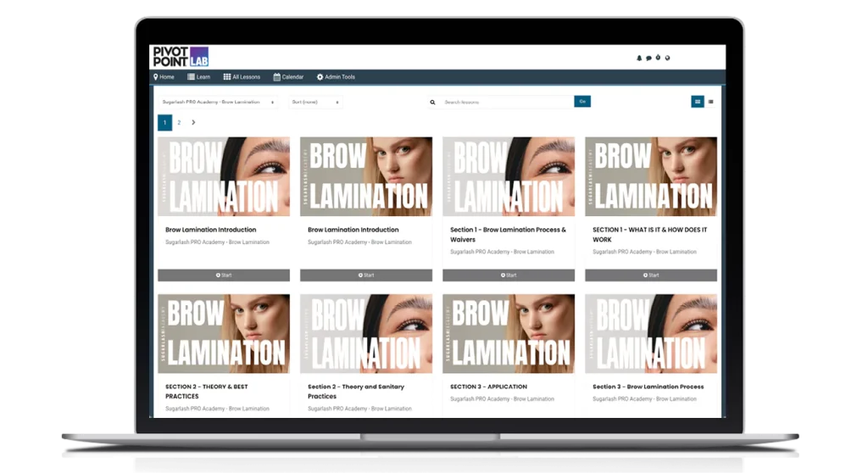Click title 'Section 2 - Theory and Sanitary Practices'

click(x=356, y=392)
